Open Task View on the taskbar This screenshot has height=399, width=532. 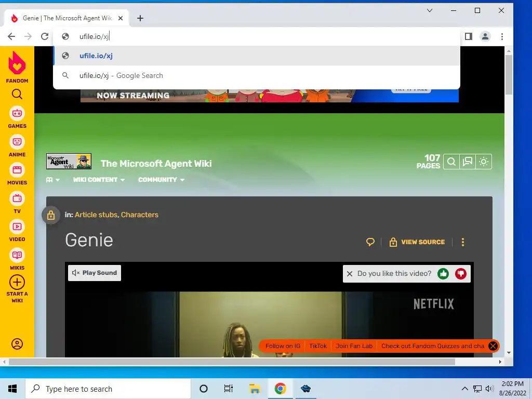point(229,389)
